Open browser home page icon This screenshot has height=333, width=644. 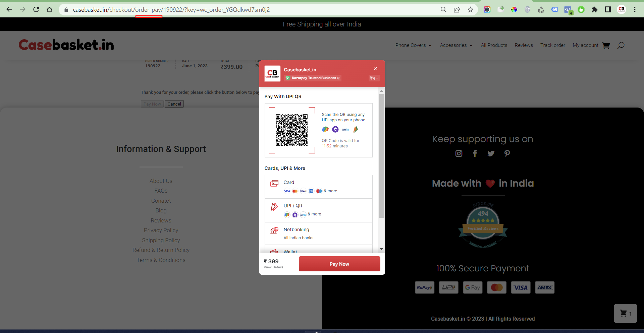50,9
